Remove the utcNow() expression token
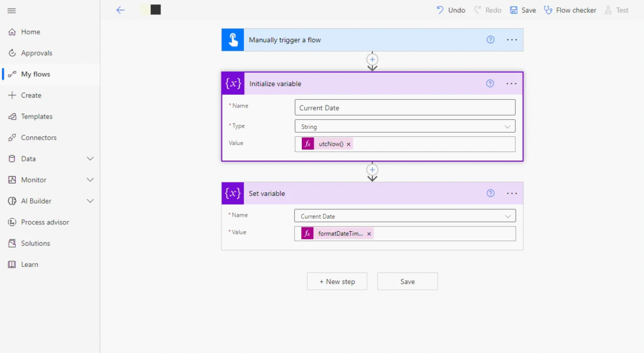Image resolution: width=644 pixels, height=353 pixels. (x=349, y=144)
